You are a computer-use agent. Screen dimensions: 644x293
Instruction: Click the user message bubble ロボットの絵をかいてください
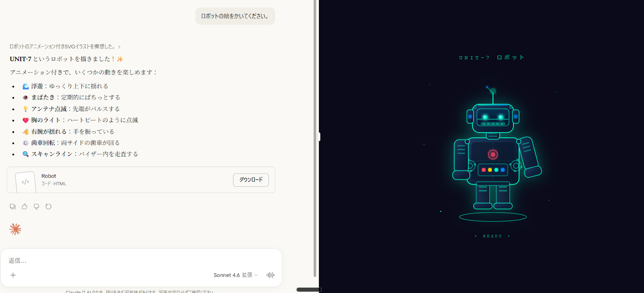[x=235, y=16]
